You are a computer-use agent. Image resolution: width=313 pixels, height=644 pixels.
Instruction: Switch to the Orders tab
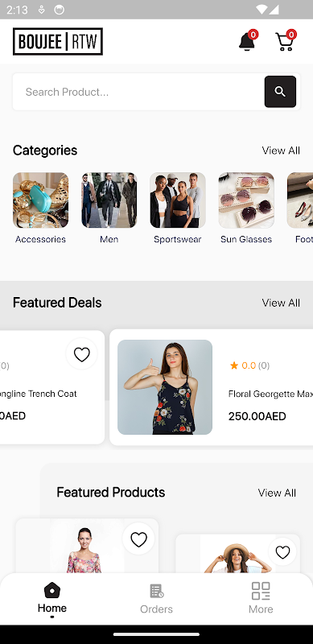[156, 599]
